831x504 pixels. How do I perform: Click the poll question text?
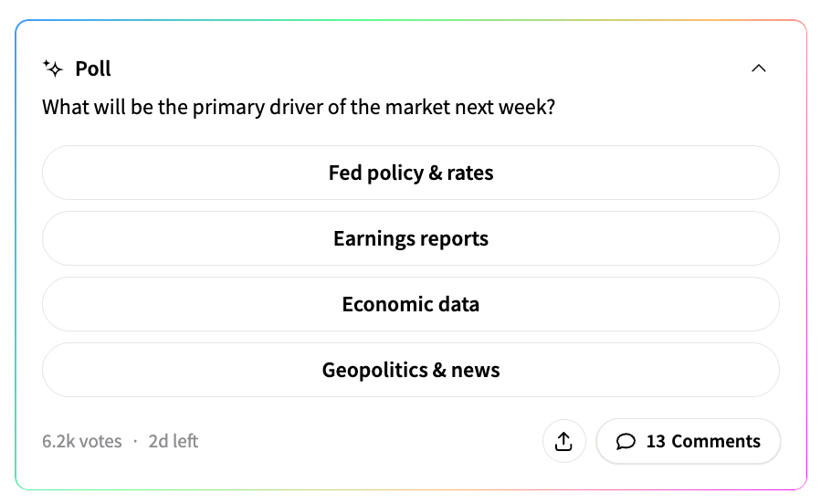[x=299, y=108]
